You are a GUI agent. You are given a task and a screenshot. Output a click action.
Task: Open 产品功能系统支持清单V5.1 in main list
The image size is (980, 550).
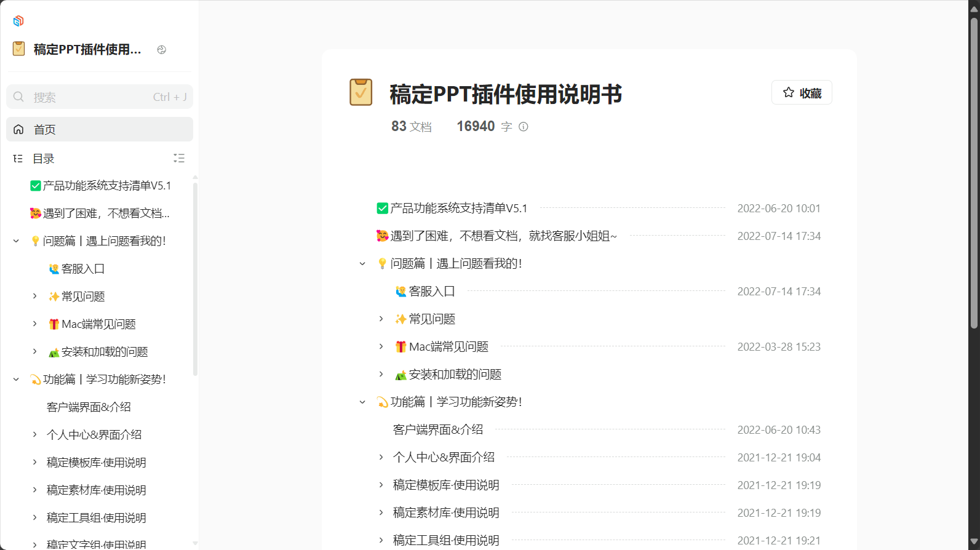click(x=452, y=209)
